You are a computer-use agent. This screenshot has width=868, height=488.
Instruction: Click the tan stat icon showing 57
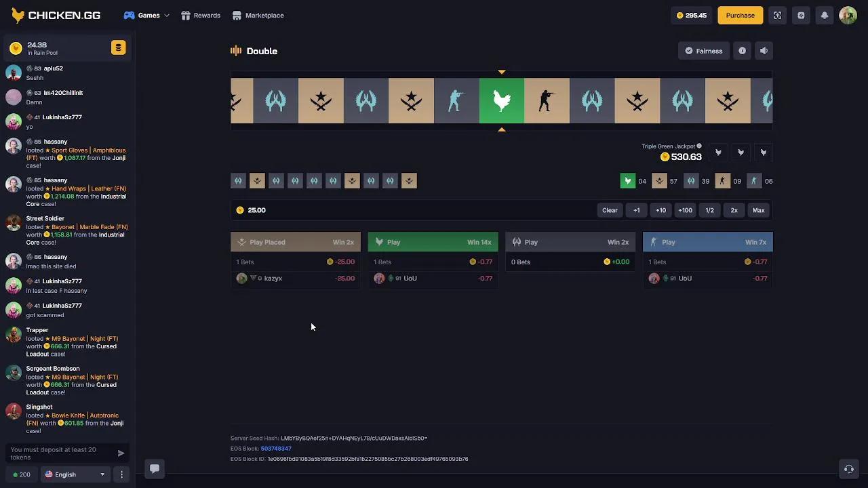tap(659, 181)
